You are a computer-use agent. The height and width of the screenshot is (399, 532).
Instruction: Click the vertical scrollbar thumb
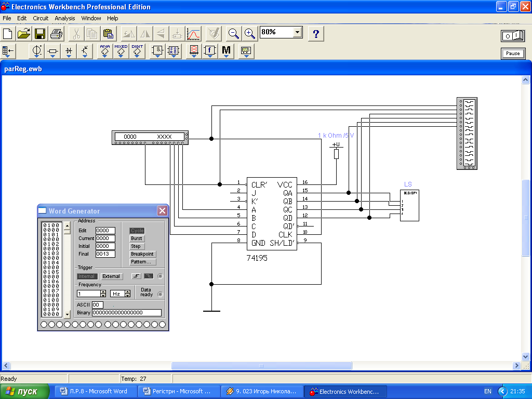point(526,218)
